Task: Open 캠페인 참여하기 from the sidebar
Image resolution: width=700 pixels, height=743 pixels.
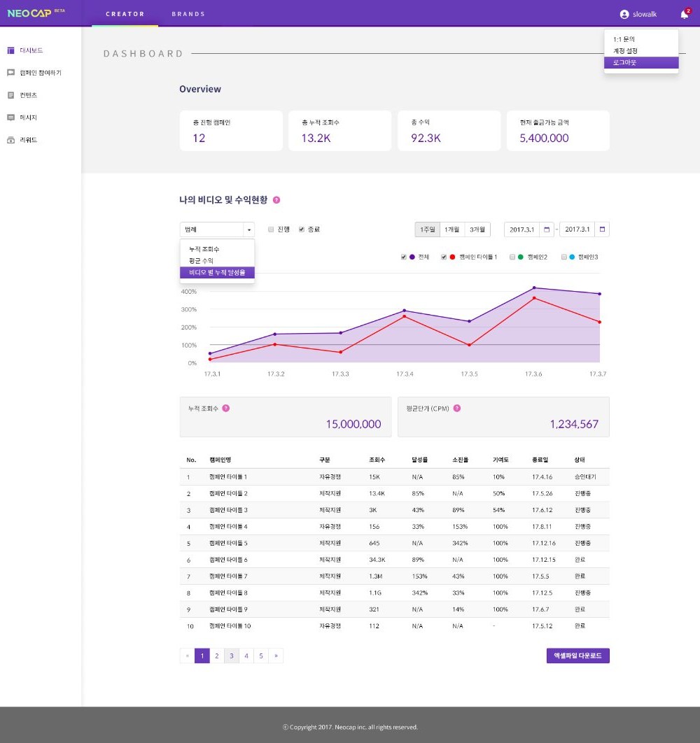Action: click(x=10, y=72)
